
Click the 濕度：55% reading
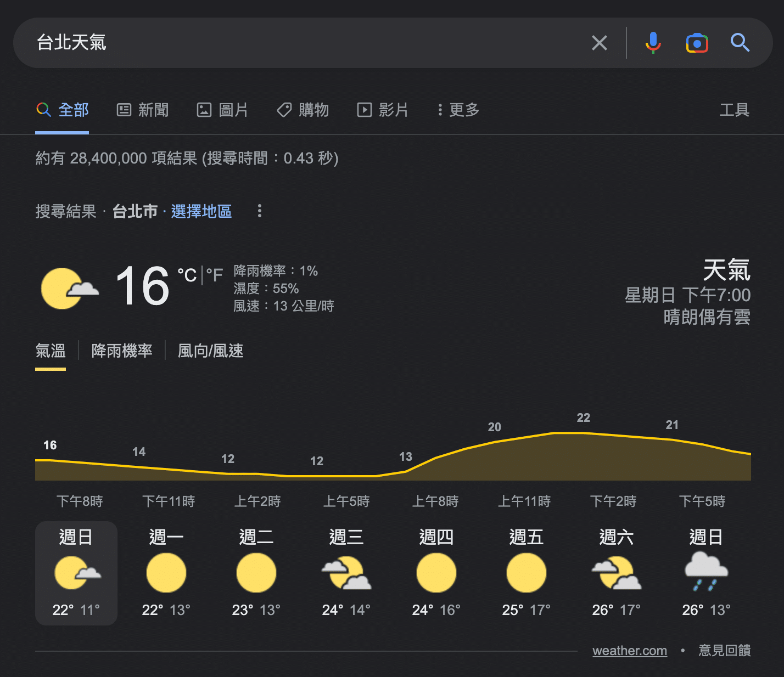coord(266,289)
